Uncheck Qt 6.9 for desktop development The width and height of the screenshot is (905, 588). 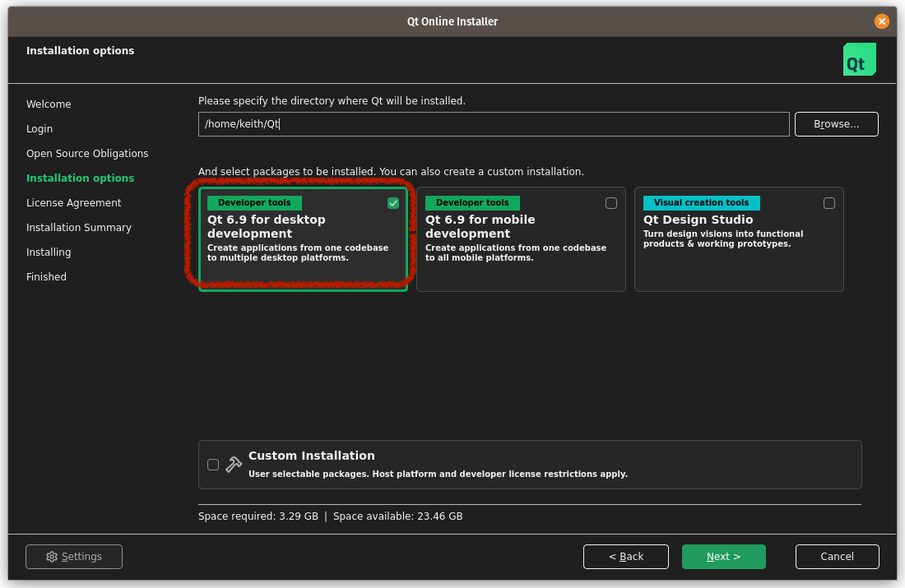point(393,203)
